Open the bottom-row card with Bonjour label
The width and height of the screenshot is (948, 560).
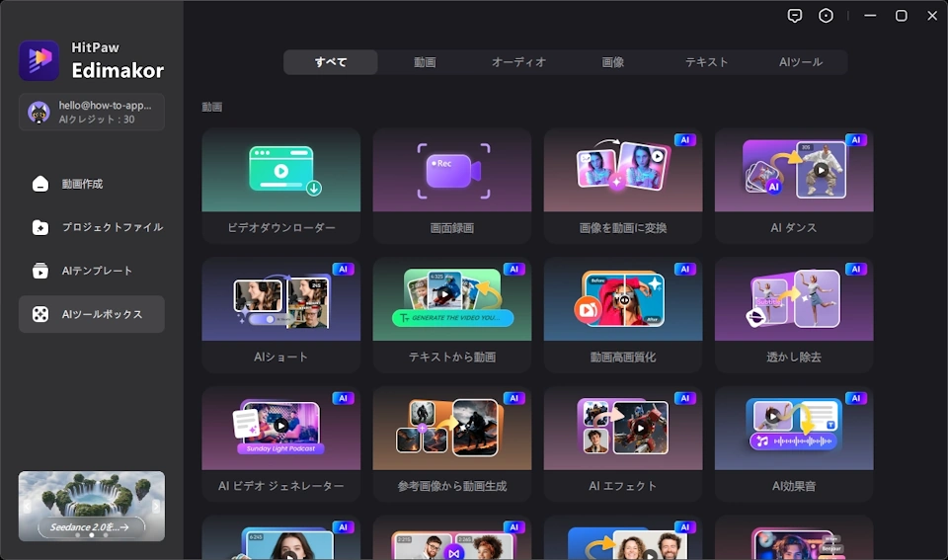(x=794, y=537)
